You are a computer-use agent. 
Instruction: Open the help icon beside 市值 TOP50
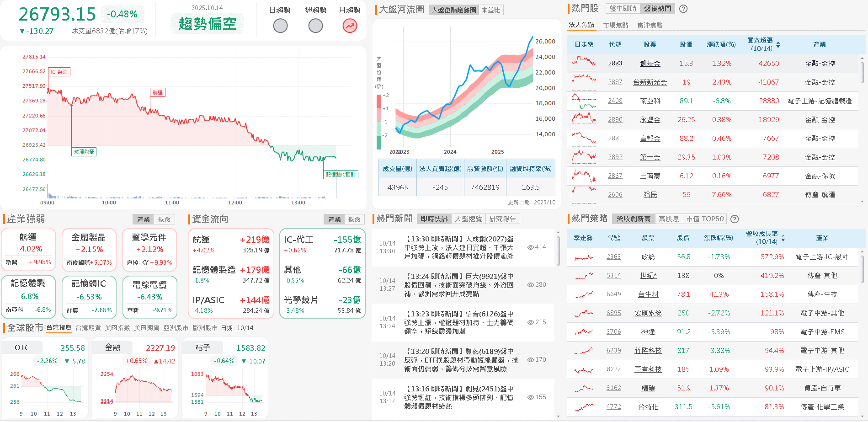point(735,219)
